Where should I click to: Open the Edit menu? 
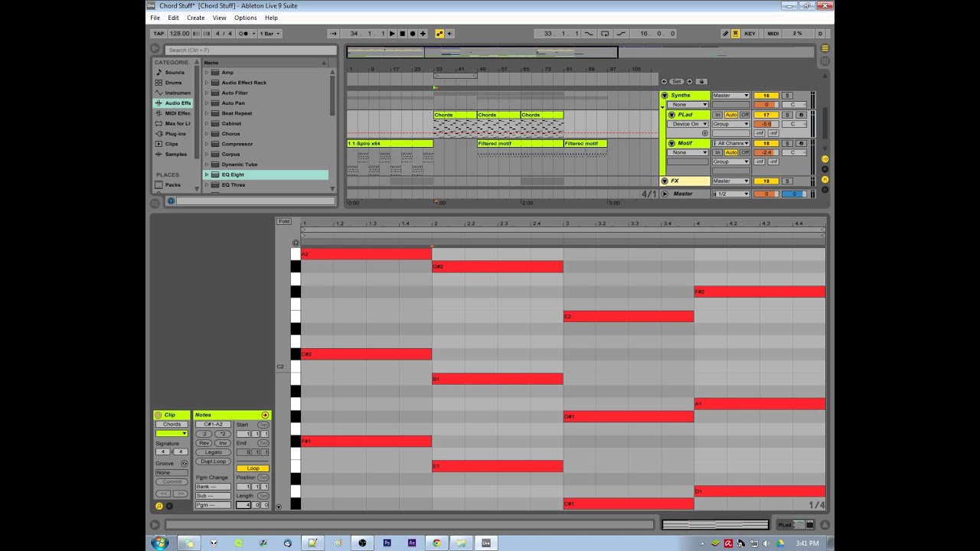pos(174,18)
